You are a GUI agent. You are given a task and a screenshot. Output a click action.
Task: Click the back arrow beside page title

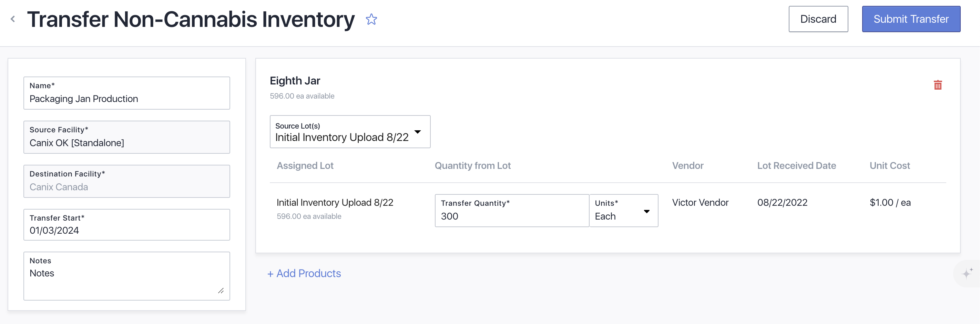click(13, 19)
